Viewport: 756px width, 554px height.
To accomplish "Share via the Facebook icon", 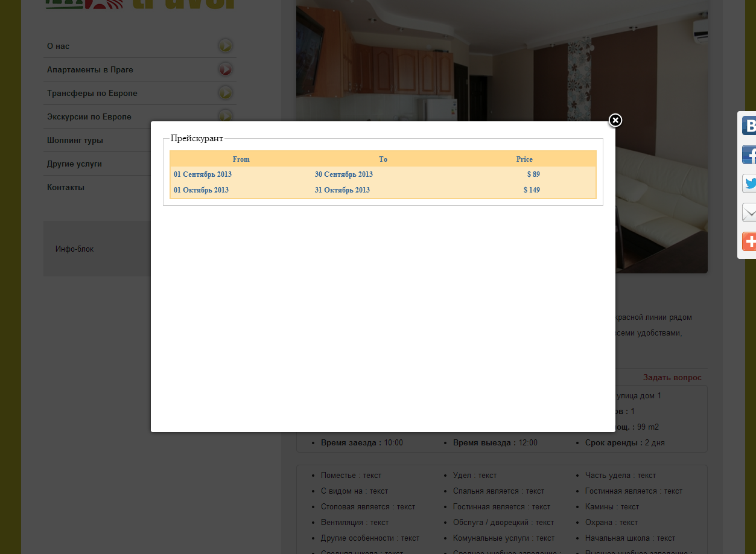I will click(x=749, y=154).
